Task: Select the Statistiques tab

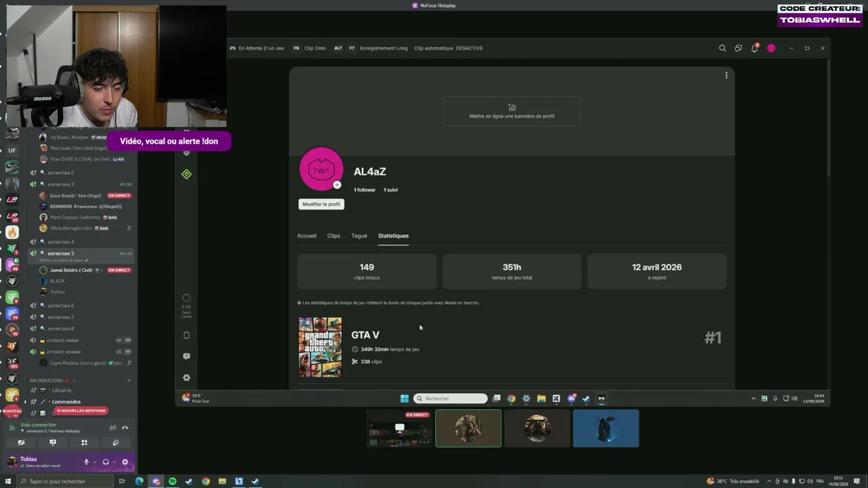Action: pos(393,236)
